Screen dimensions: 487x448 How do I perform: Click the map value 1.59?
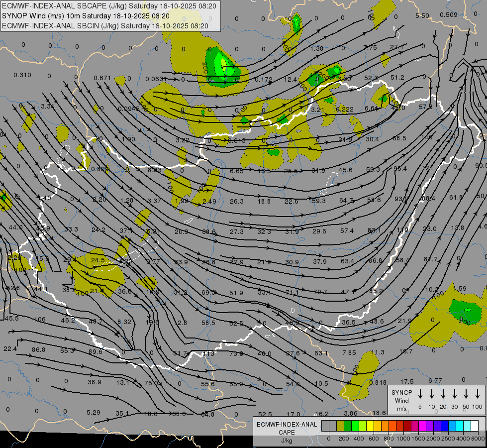tap(460, 289)
